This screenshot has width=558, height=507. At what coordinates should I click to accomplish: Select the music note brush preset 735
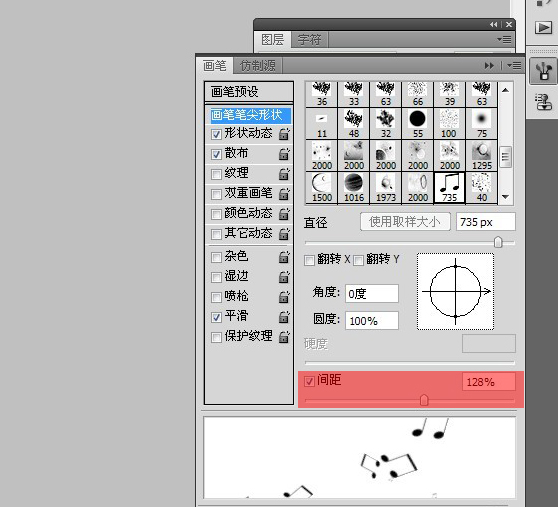tap(449, 188)
